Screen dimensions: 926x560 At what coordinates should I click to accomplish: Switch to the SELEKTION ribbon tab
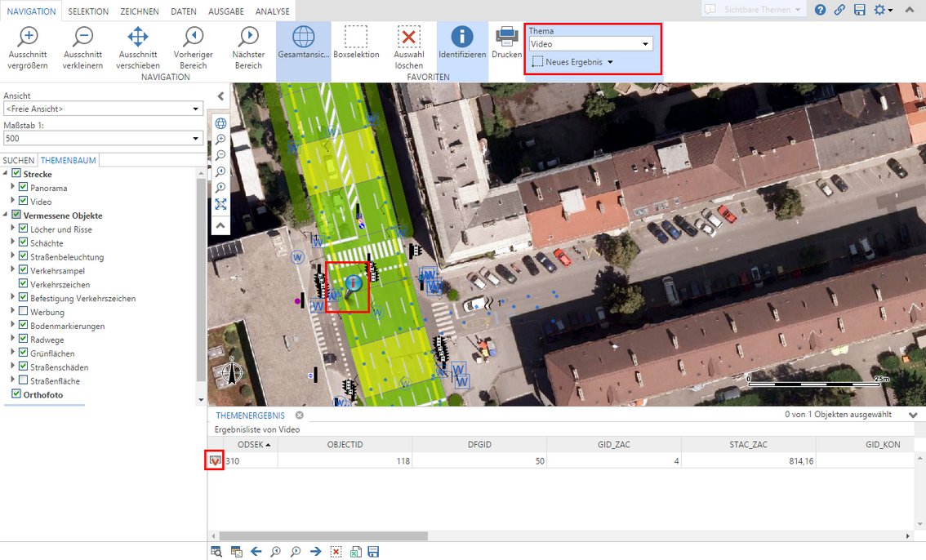[88, 11]
